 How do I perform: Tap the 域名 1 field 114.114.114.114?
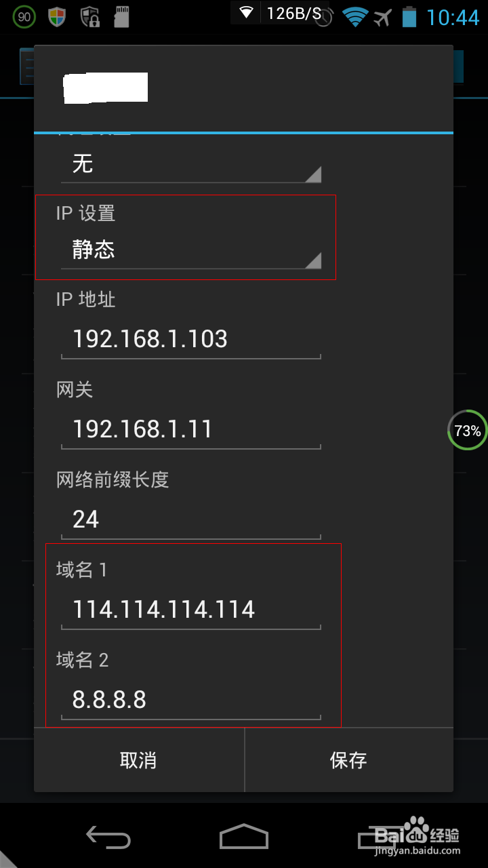pos(191,610)
